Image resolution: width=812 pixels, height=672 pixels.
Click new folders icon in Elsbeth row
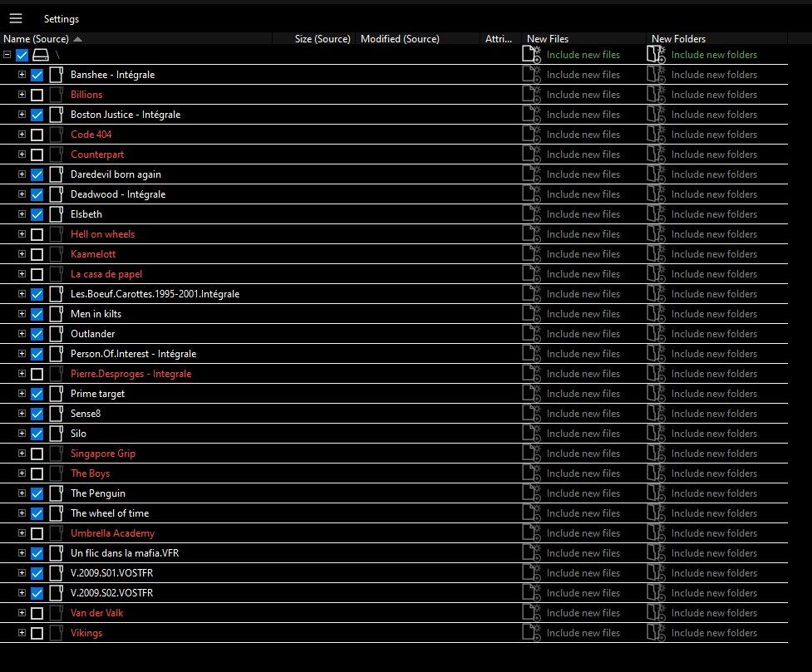[656, 213]
